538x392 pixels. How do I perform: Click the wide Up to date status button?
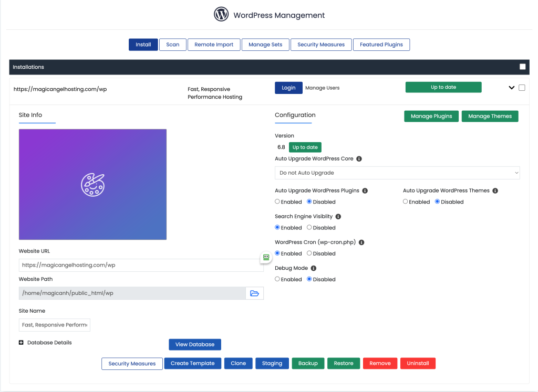pyautogui.click(x=443, y=87)
